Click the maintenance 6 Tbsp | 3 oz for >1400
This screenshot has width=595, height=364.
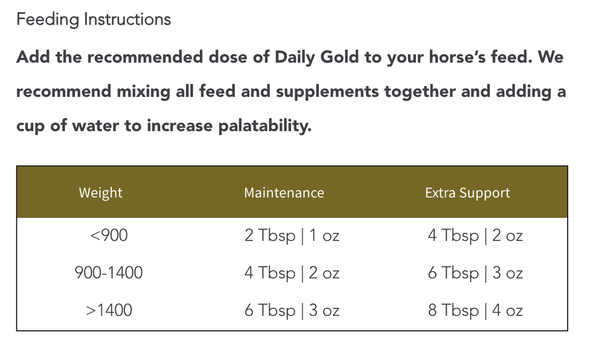292,311
